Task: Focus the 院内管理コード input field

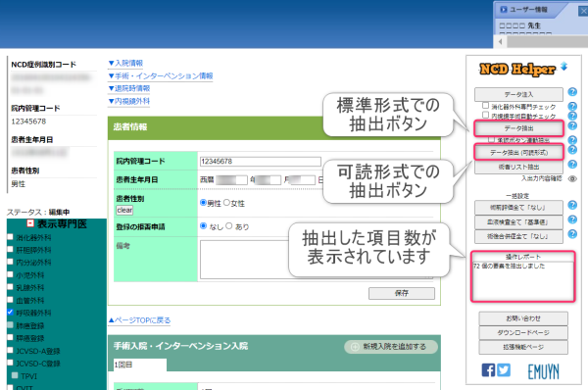Action: point(261,162)
